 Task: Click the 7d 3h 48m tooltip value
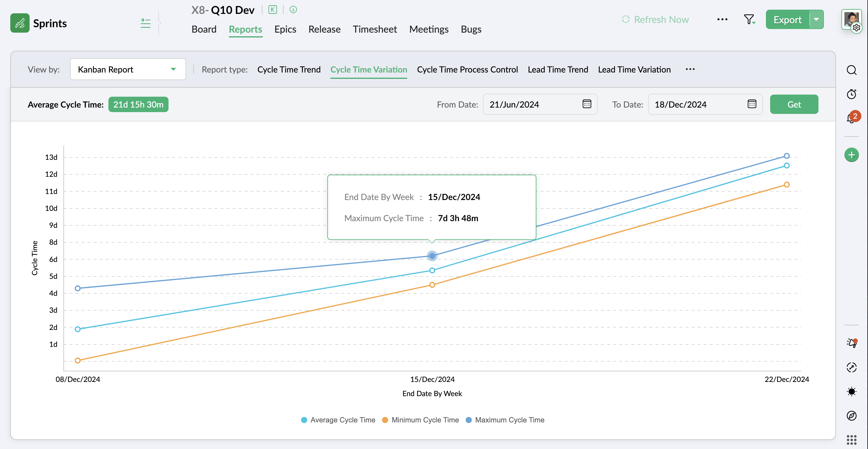[458, 218]
